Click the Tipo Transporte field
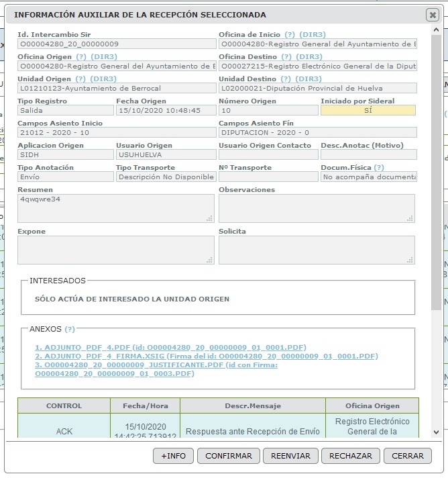 (166, 177)
